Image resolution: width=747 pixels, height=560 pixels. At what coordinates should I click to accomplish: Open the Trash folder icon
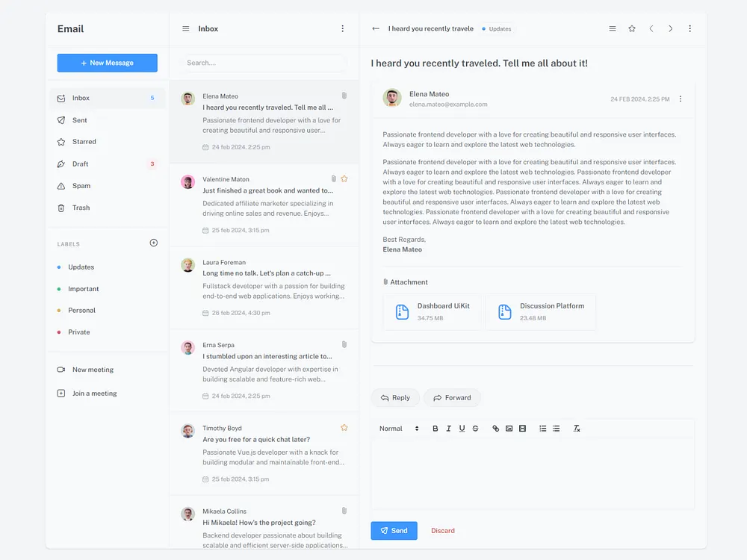tap(61, 208)
